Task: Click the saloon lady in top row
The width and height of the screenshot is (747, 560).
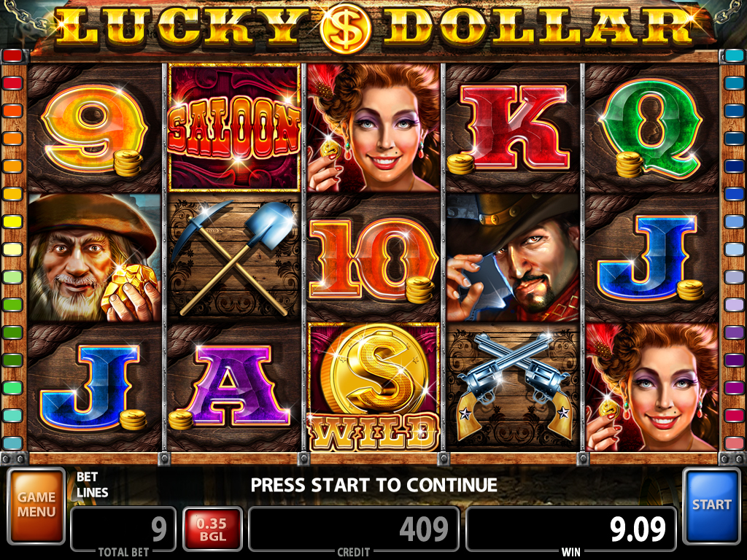Action: coord(373,128)
